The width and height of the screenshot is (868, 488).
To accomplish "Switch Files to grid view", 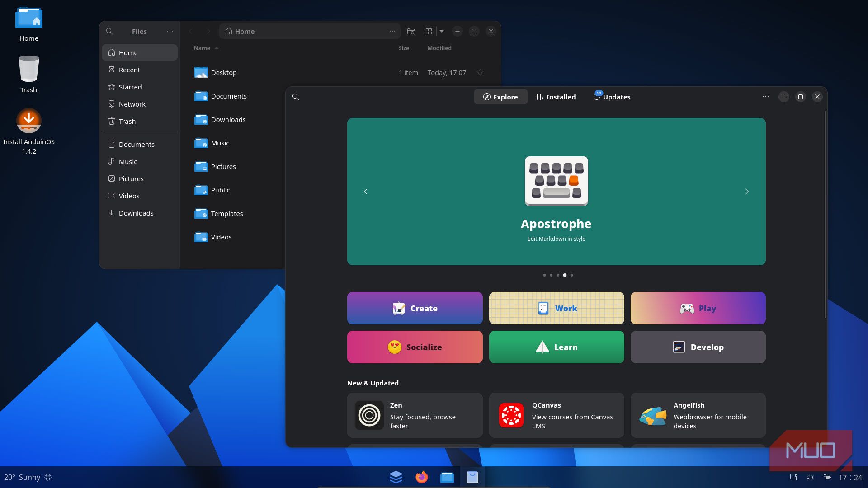I will pos(429,31).
